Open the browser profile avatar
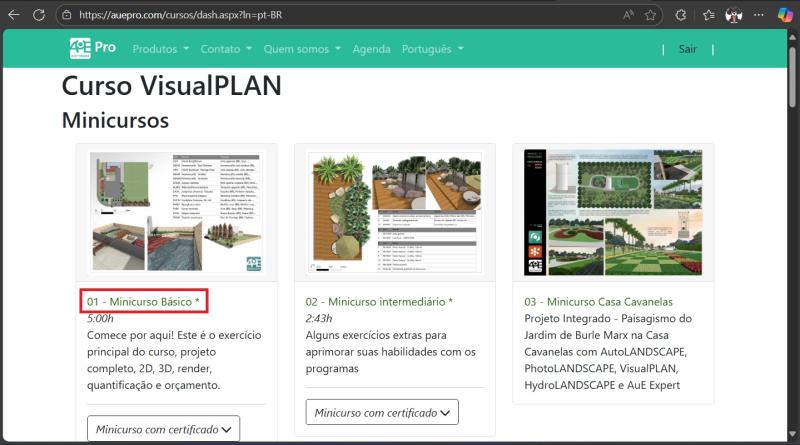Viewport: 800px width, 445px height. (734, 15)
